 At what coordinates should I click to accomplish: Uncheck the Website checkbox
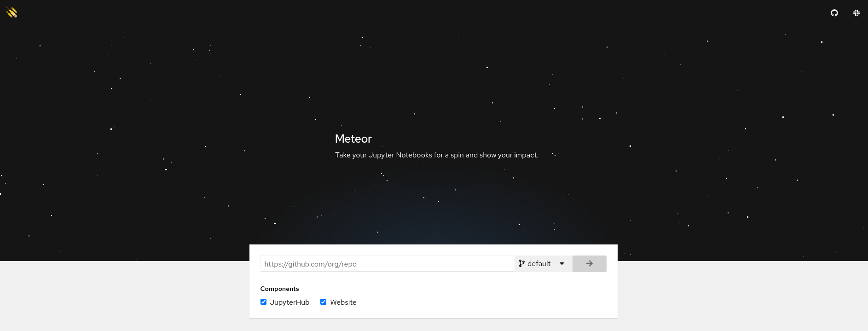(323, 302)
